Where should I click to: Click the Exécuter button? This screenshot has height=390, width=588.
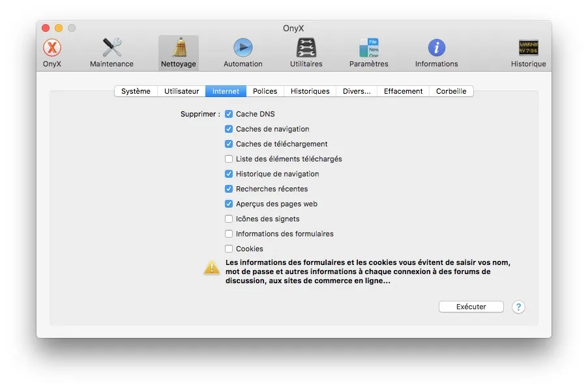pyautogui.click(x=471, y=307)
